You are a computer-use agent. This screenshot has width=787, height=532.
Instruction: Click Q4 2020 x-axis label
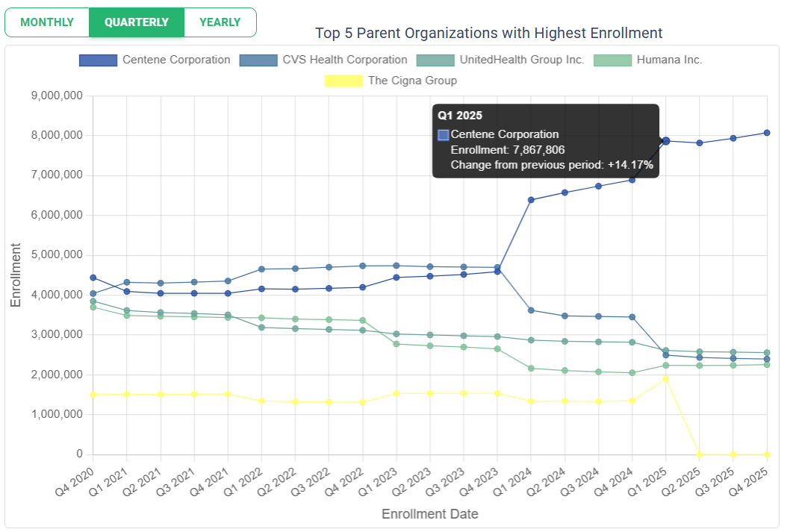(x=74, y=481)
